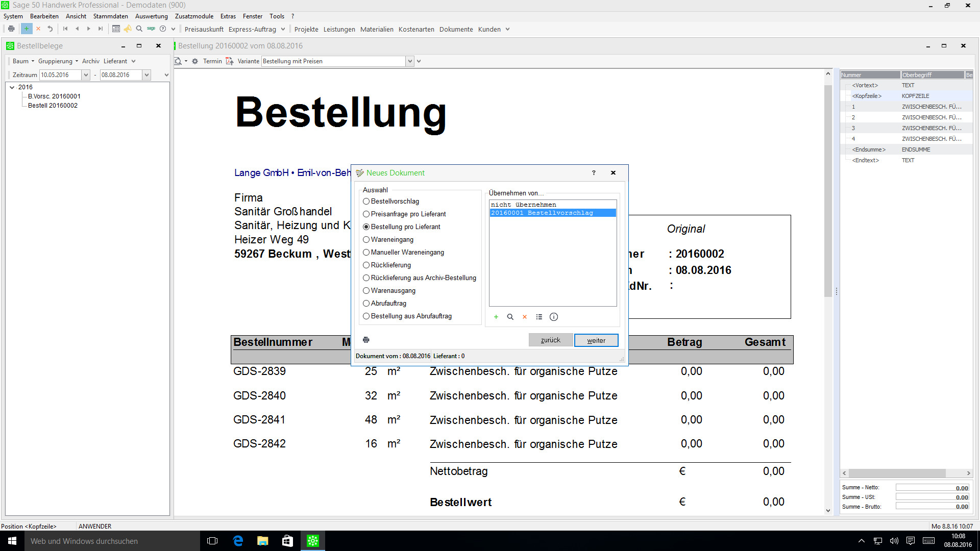Click info icon in Neues Dokument dialog
Image resolution: width=980 pixels, height=551 pixels.
tap(554, 317)
